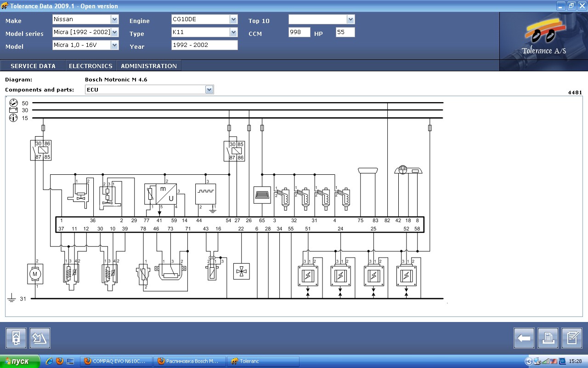
Task: Click the Windows Start button
Action: point(20,361)
